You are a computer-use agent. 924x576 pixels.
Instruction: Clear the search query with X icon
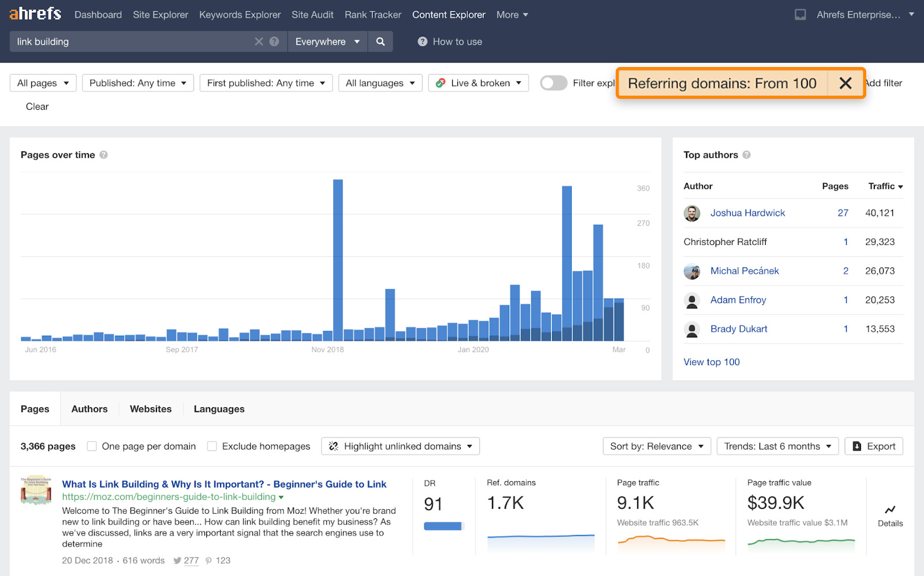[259, 42]
